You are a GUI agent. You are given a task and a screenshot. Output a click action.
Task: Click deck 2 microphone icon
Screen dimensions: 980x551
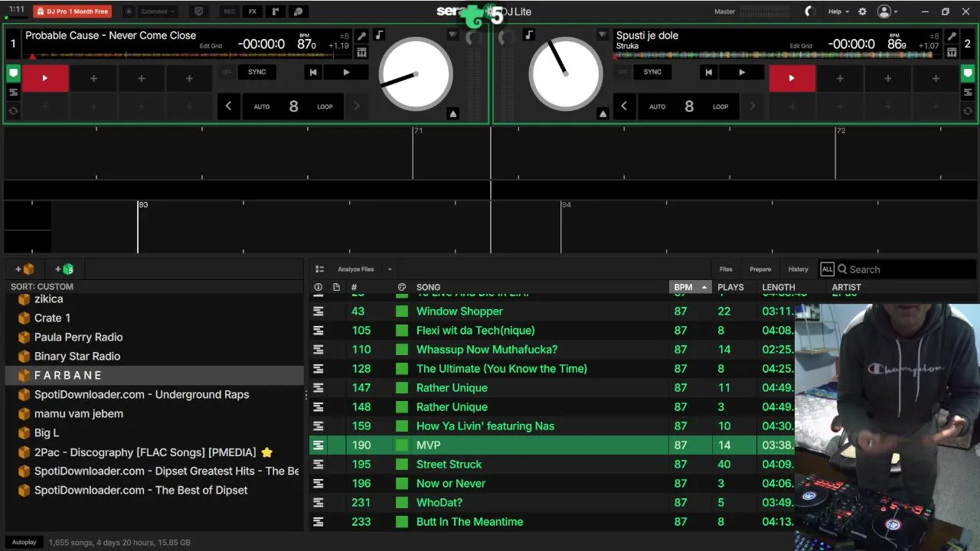click(x=952, y=36)
